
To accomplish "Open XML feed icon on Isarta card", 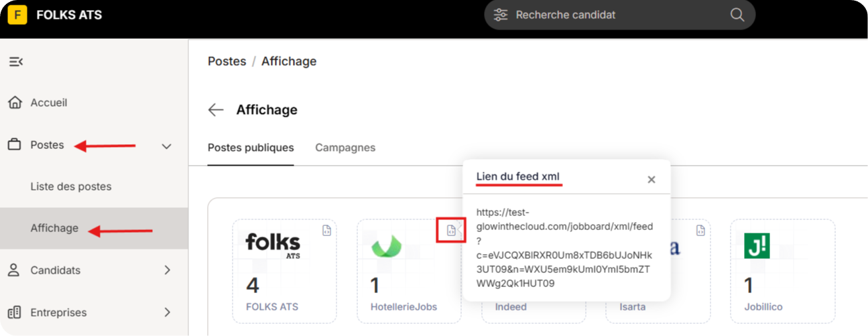I will (700, 230).
